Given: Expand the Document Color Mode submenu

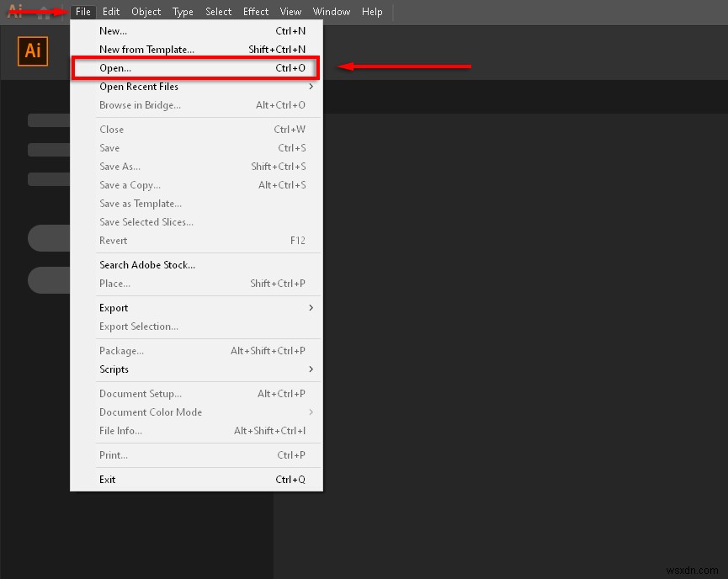Looking at the screenshot, I should coord(151,412).
